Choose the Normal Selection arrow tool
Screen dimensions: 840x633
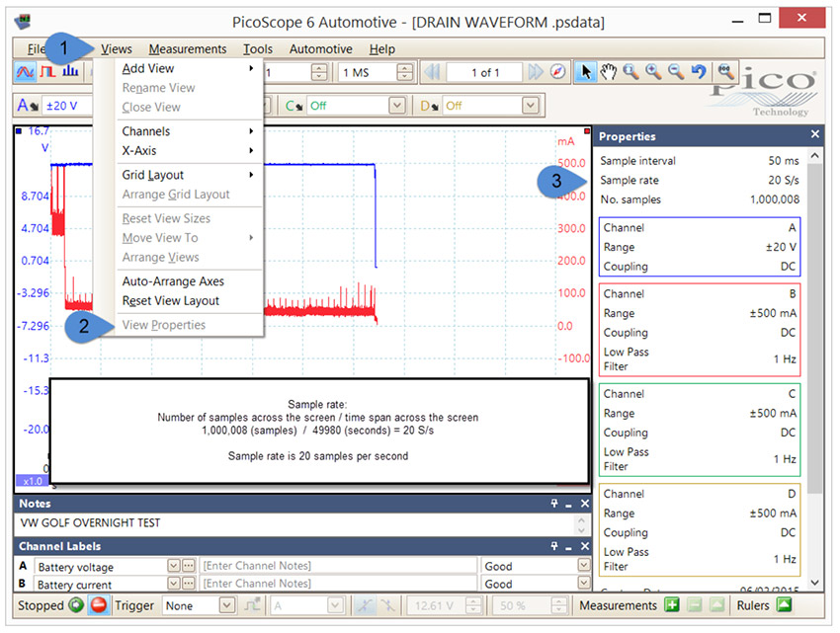[586, 72]
